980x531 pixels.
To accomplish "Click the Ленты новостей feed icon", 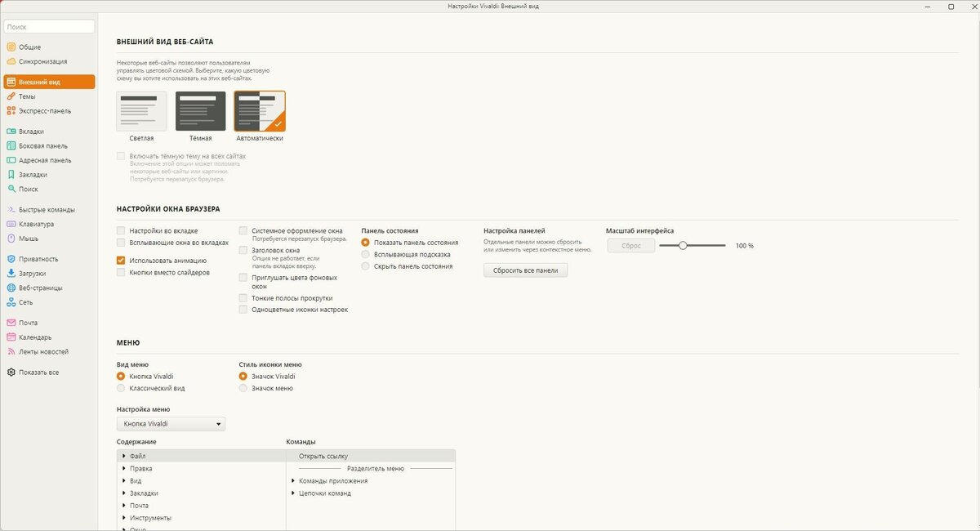I will click(11, 351).
